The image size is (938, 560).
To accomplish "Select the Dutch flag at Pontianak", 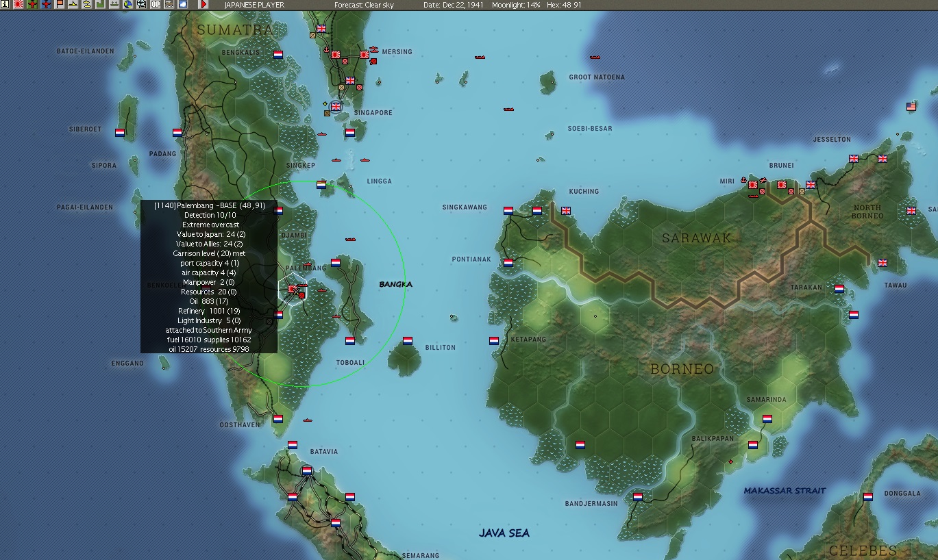I will 508,263.
